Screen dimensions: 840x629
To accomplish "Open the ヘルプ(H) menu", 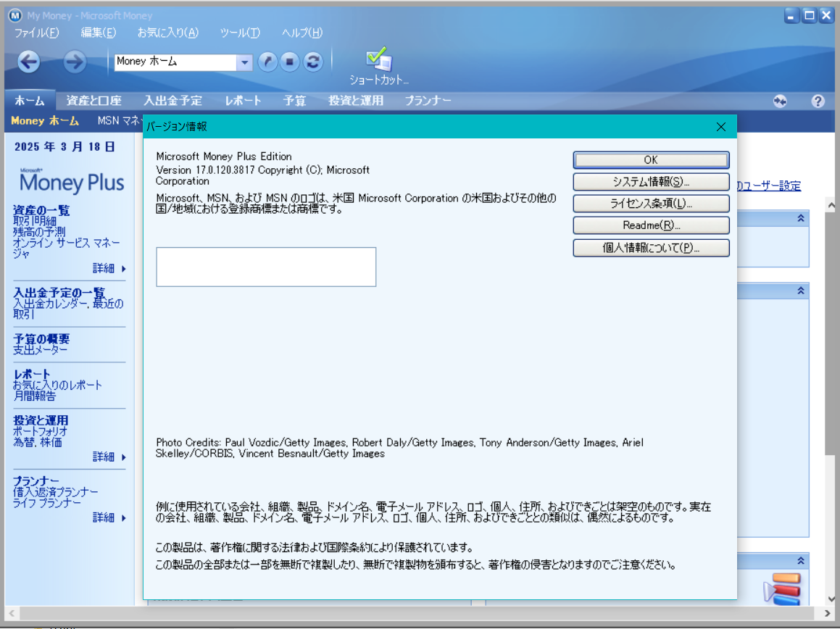I will pos(302,33).
